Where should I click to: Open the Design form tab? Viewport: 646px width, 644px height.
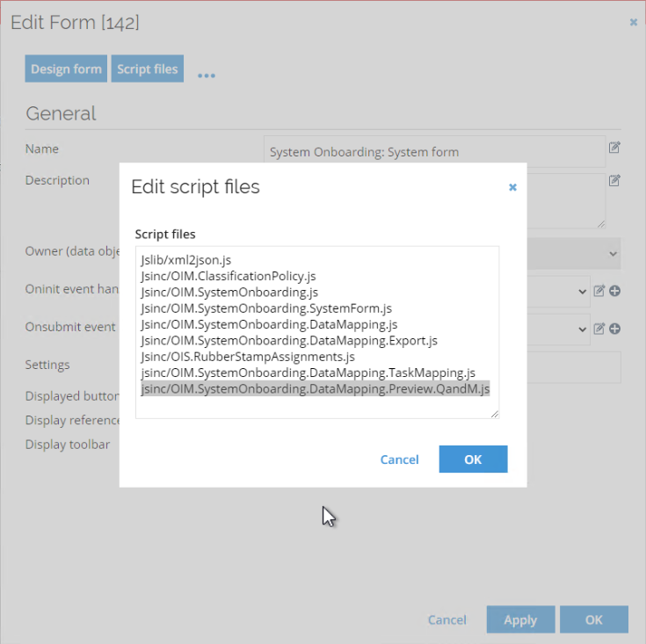pyautogui.click(x=66, y=69)
